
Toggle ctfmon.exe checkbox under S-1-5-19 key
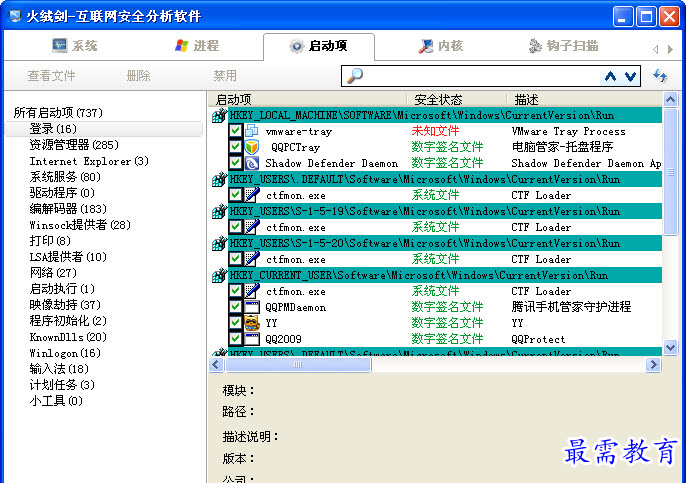(235, 227)
